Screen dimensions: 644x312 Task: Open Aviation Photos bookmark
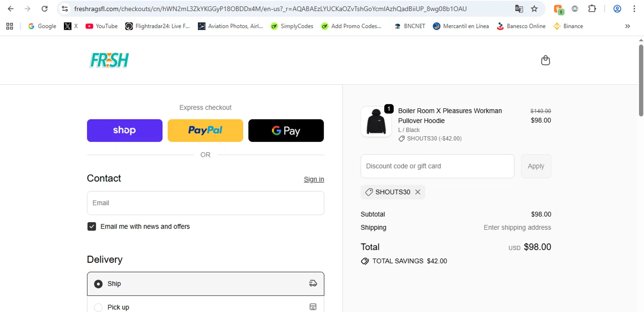tap(231, 26)
